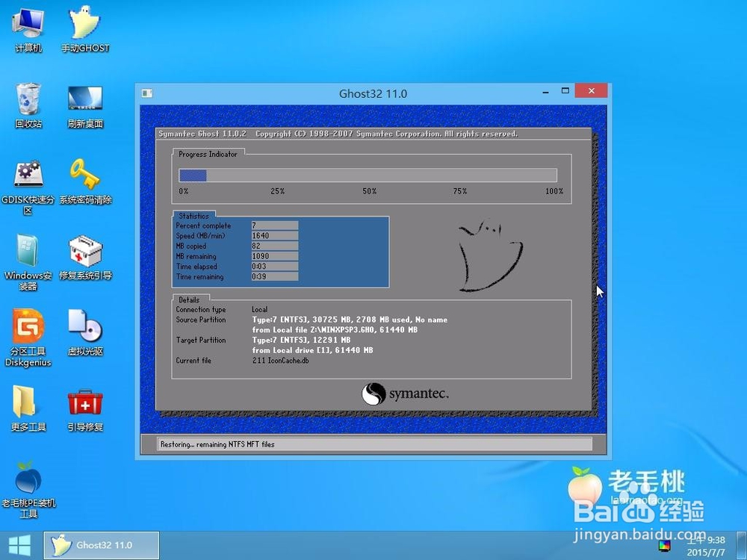Launch the 虚拟光驱 icon
This screenshot has width=747, height=560.
tap(85, 333)
